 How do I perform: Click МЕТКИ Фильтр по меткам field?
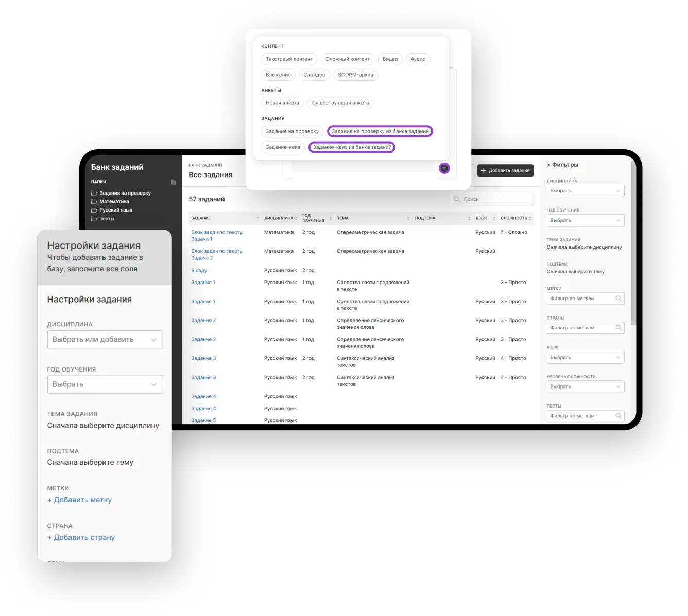coord(585,298)
